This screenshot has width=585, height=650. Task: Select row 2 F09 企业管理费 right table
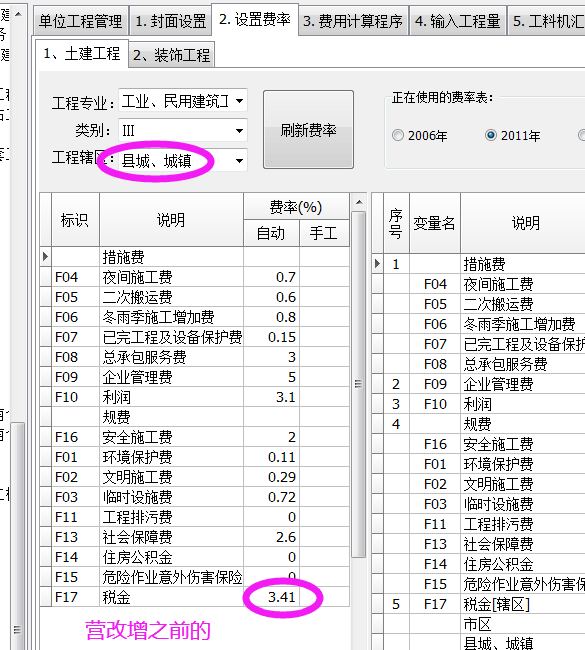point(478,384)
